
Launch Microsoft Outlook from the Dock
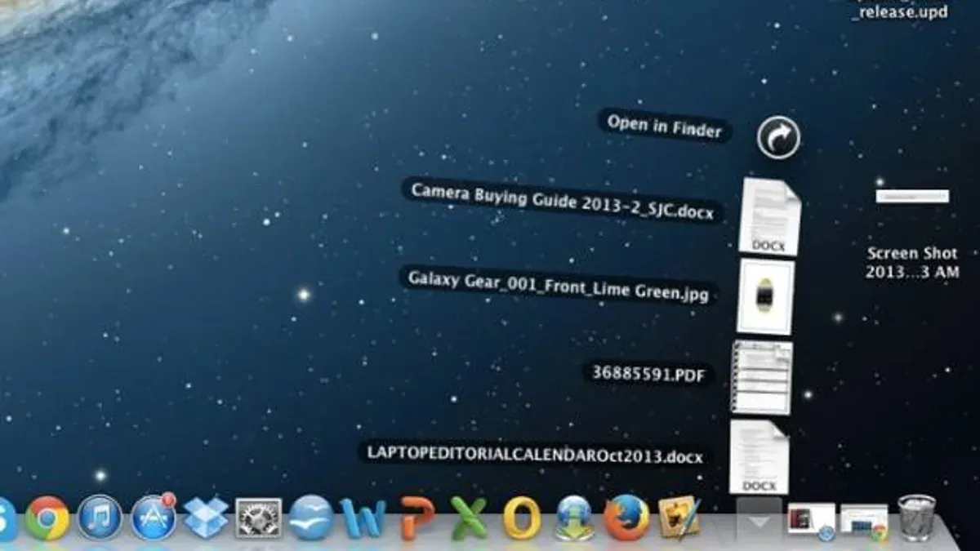click(522, 518)
